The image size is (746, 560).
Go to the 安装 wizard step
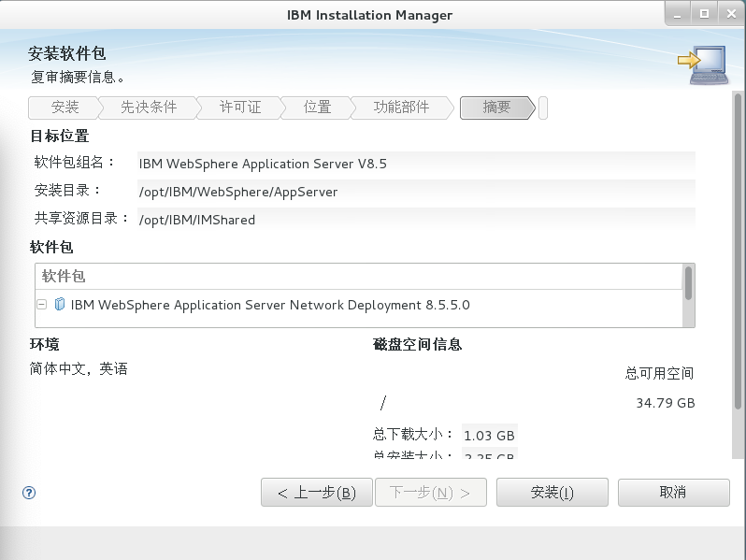coord(65,108)
